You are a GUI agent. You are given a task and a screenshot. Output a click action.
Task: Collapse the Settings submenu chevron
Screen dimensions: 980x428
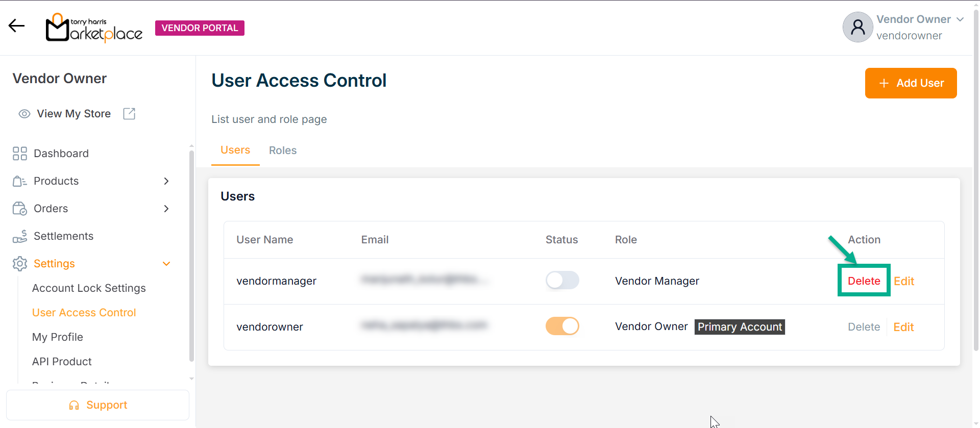[x=166, y=264]
